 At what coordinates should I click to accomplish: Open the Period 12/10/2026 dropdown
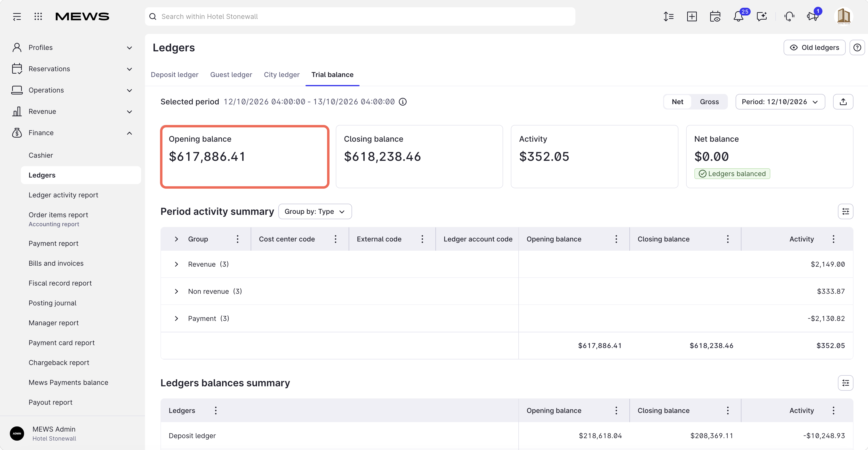click(780, 102)
